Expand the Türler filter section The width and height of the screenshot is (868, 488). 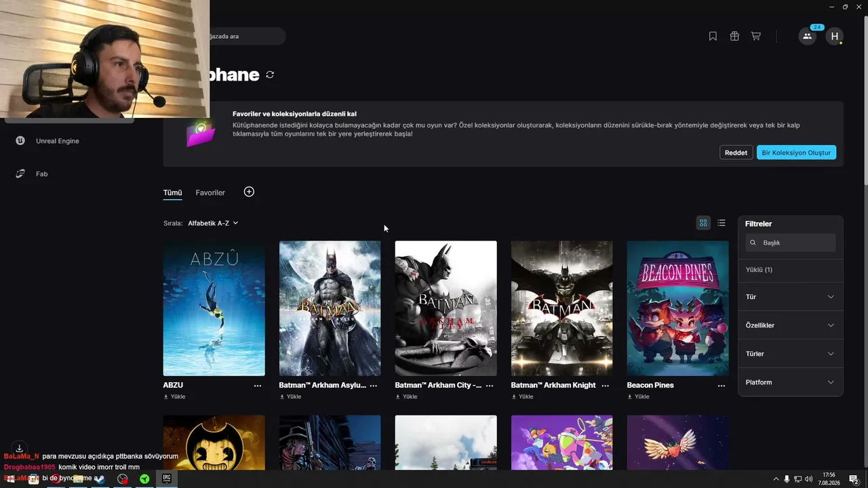point(791,354)
